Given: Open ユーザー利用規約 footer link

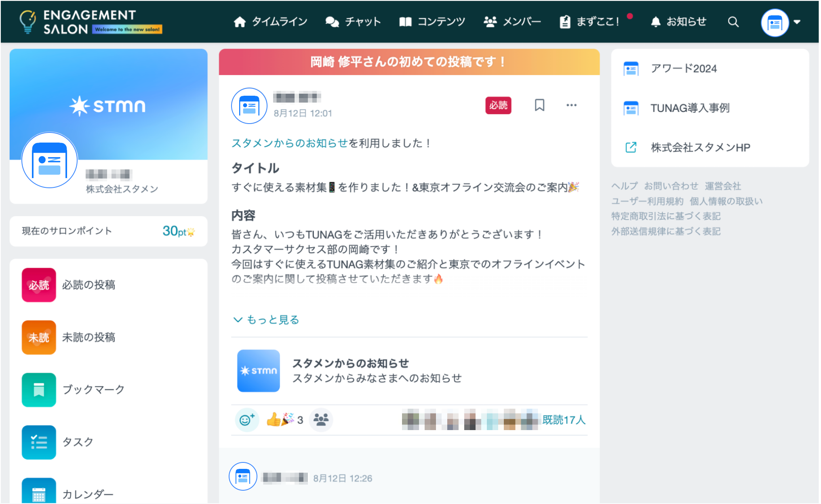Looking at the screenshot, I should (648, 201).
